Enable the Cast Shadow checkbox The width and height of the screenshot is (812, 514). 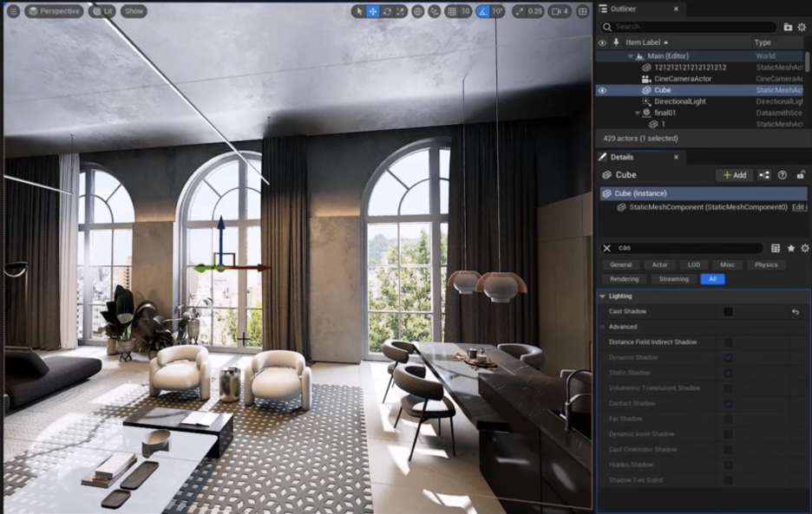(728, 312)
